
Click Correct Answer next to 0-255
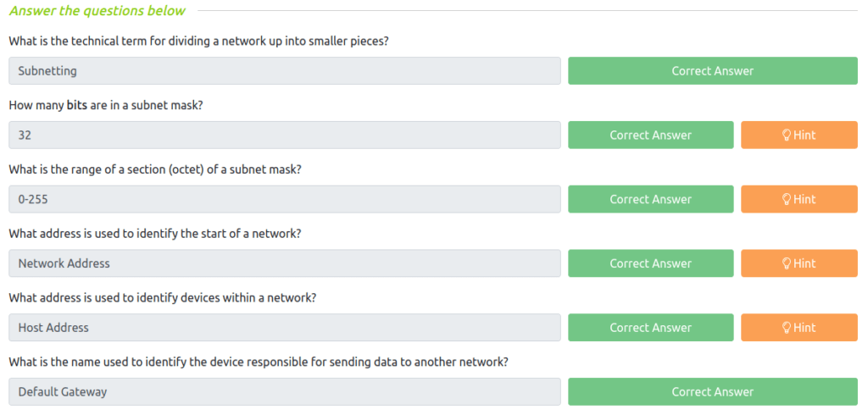point(650,199)
